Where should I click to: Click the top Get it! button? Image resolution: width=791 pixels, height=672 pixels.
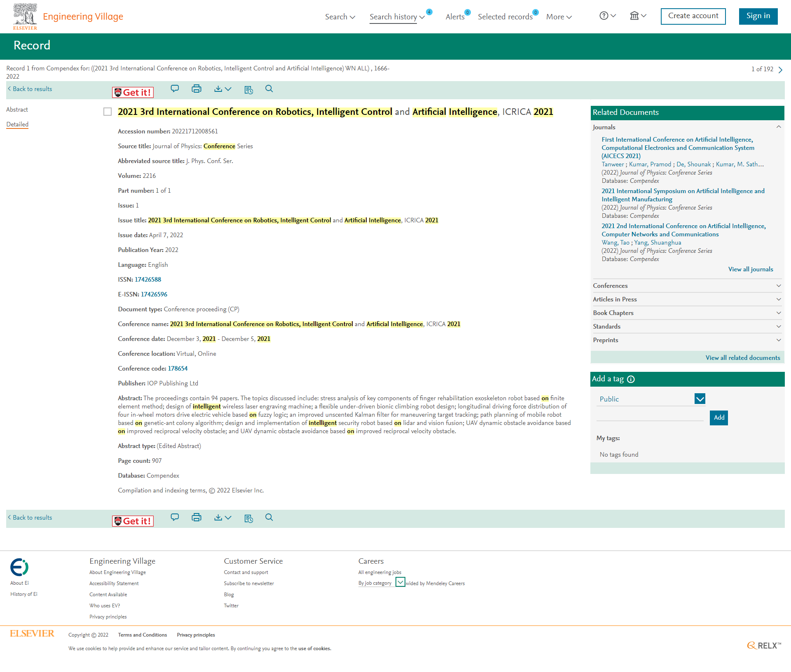pyautogui.click(x=133, y=92)
